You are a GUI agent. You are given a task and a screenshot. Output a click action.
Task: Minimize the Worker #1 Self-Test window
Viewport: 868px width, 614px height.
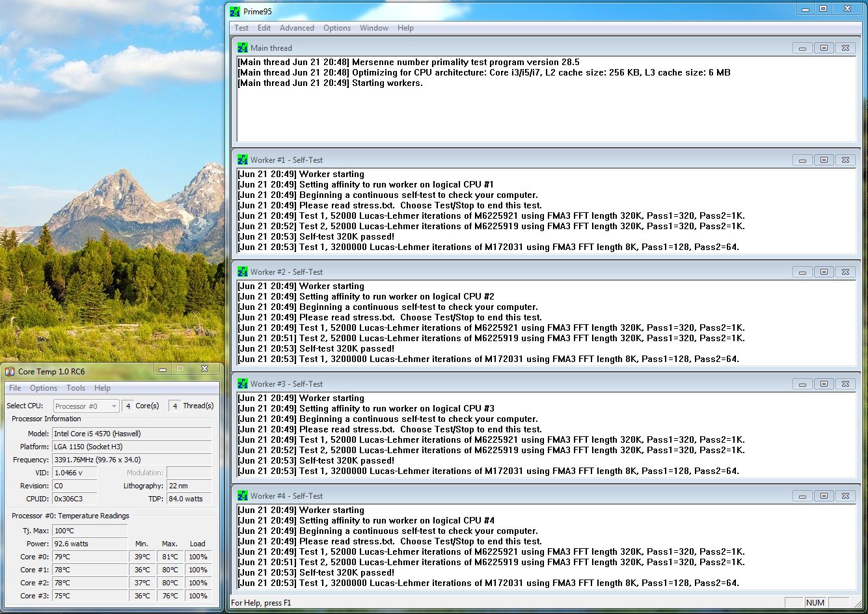click(803, 160)
